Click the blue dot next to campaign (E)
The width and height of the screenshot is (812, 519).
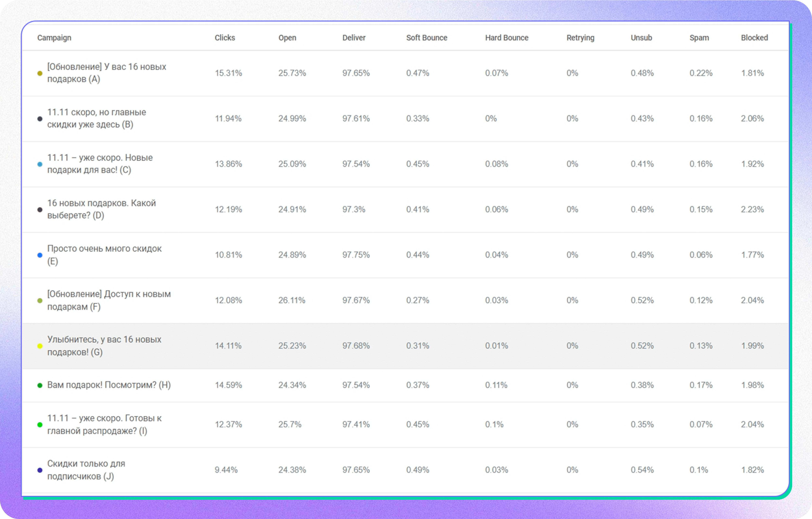point(40,255)
